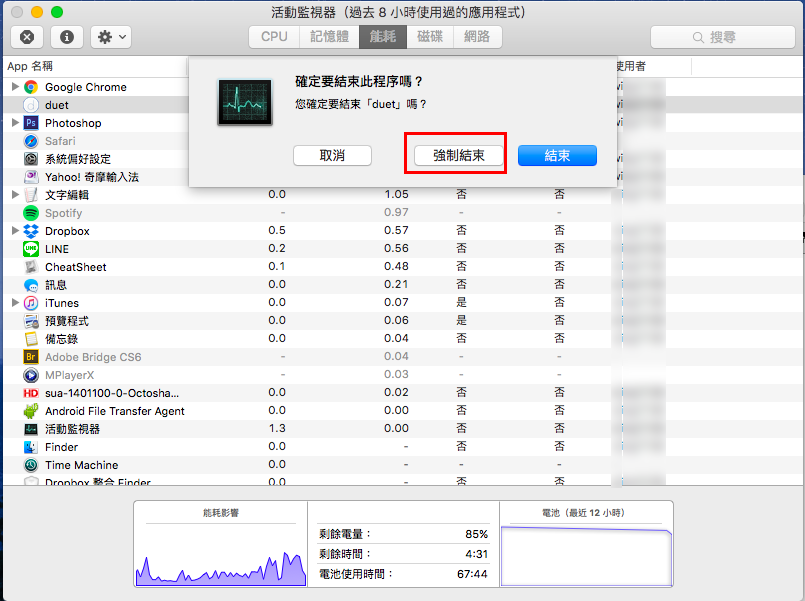
Task: Click the 系統偏好設定 gear icon
Action: 31,159
